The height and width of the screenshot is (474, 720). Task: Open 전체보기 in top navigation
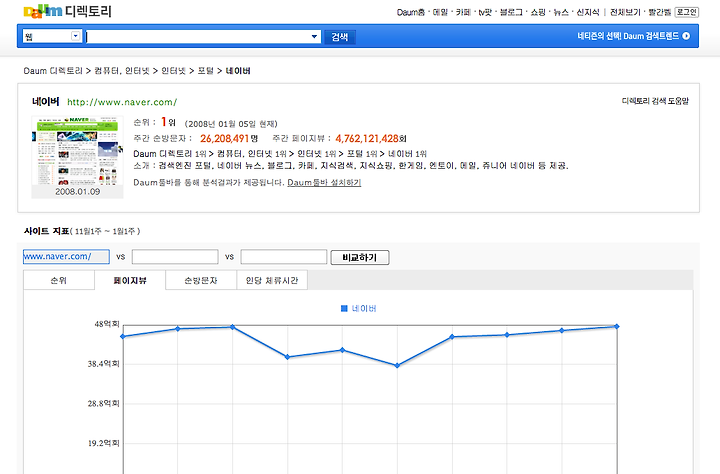pos(625,12)
